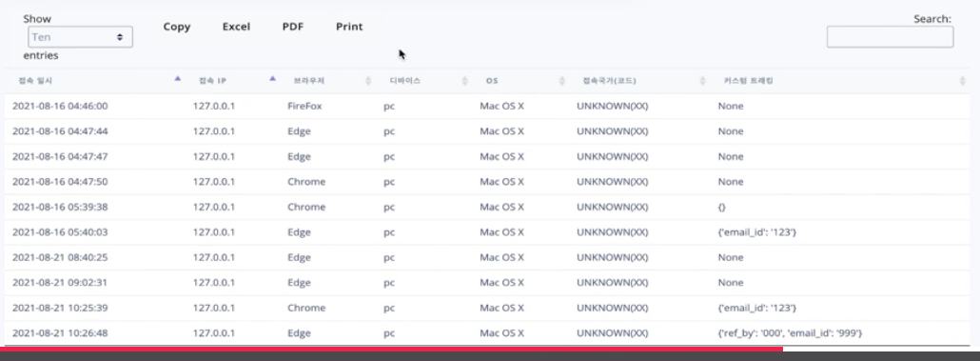Image resolution: width=980 pixels, height=361 pixels.
Task: Select the 커스텀 트래킹 column header
Action: pyautogui.click(x=748, y=81)
